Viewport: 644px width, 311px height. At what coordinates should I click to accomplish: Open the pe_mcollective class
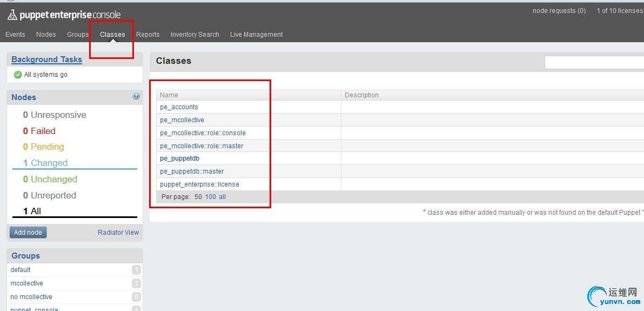[x=182, y=120]
